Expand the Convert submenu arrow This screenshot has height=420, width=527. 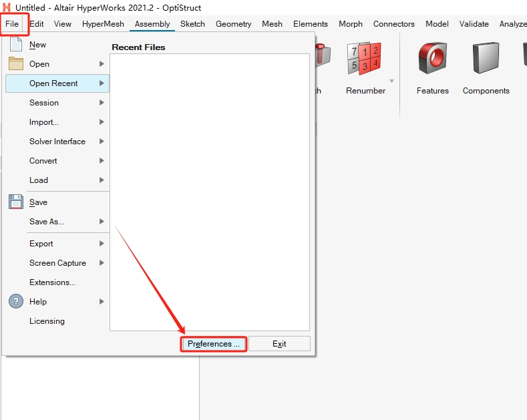[x=102, y=161]
